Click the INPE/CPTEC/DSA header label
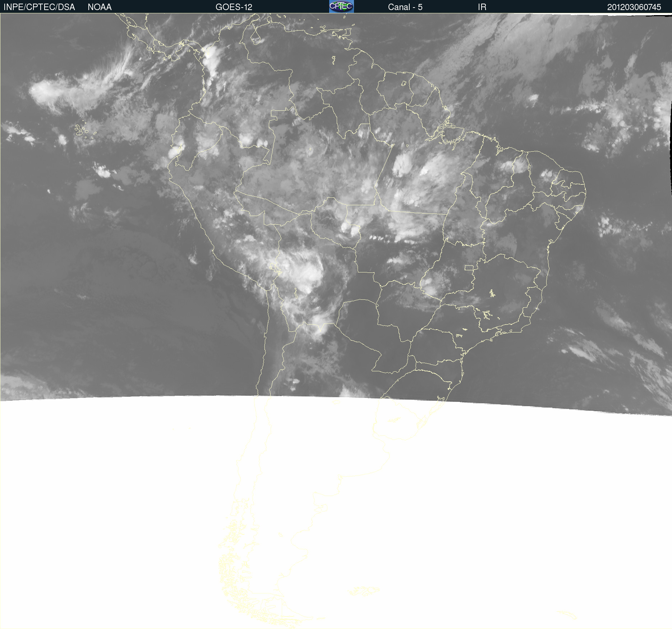The image size is (672, 629). (x=39, y=7)
